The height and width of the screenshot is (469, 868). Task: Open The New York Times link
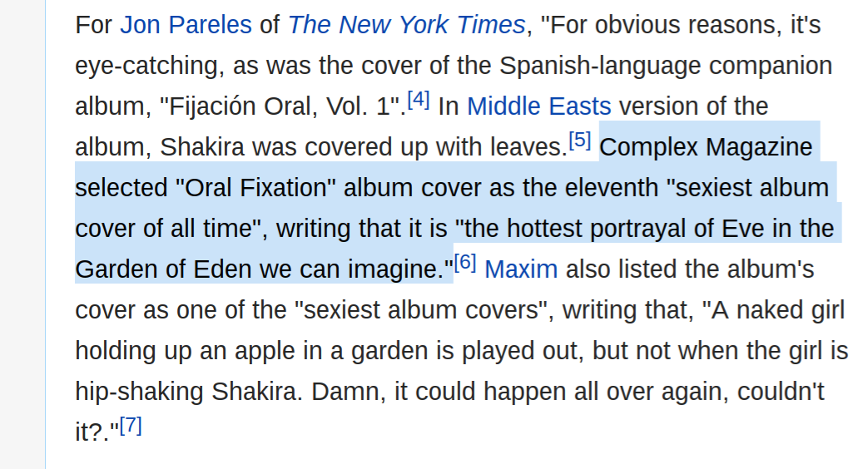pos(406,25)
